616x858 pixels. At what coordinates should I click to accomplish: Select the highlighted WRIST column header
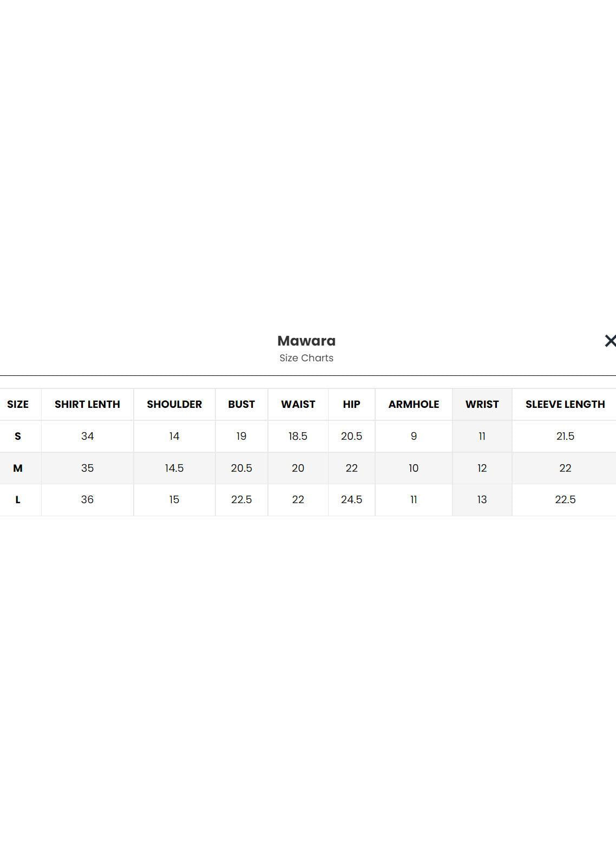pyautogui.click(x=482, y=404)
